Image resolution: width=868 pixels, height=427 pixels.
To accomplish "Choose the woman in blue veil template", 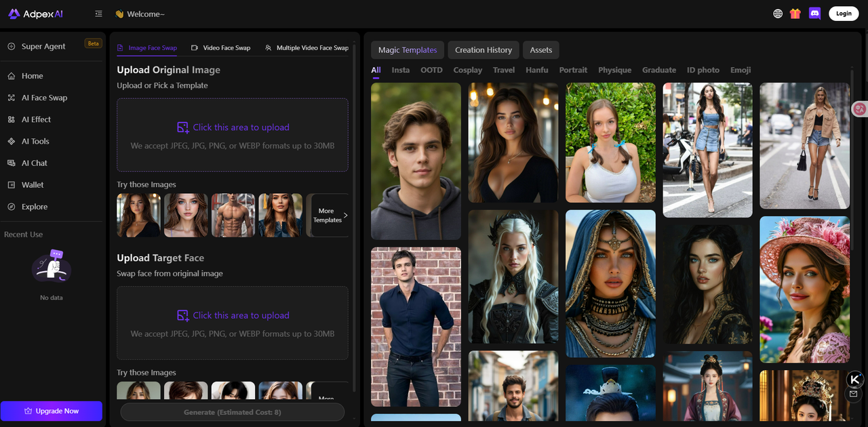I will (610, 283).
